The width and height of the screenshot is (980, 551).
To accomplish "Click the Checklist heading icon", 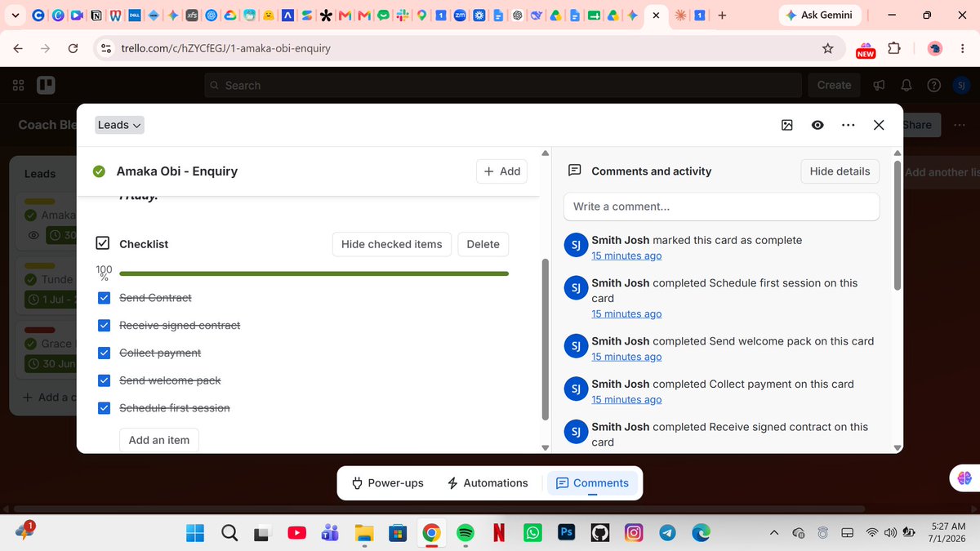I will 103,243.
